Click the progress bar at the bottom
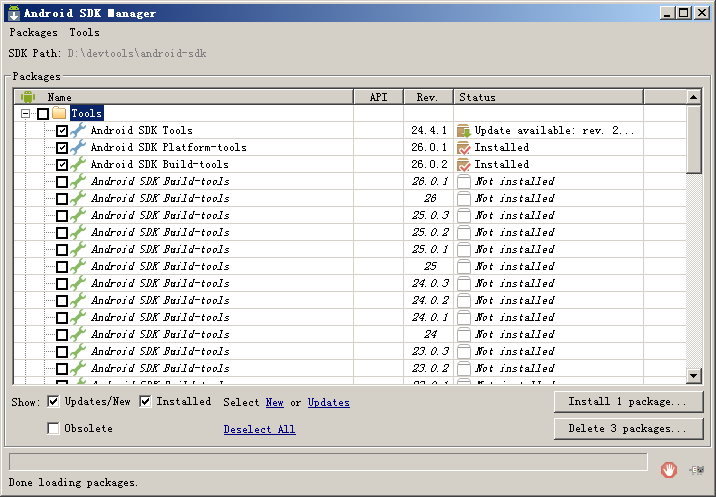Screen dimensions: 716x497 (328, 461)
